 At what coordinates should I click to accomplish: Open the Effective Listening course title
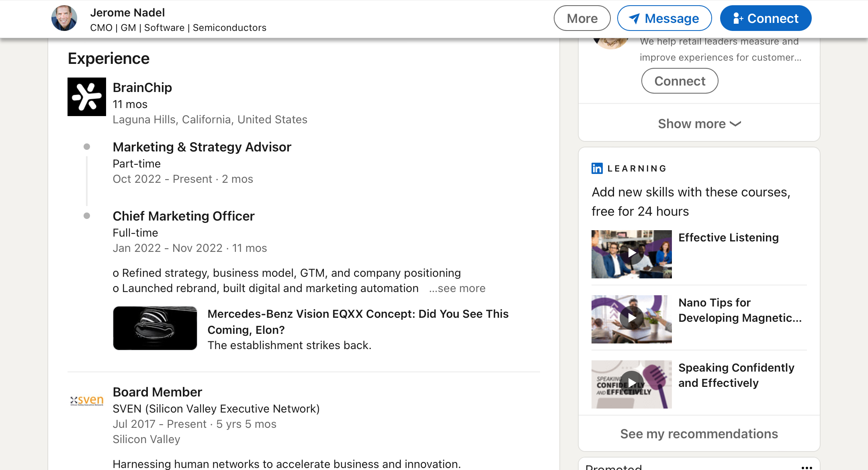[x=729, y=238]
